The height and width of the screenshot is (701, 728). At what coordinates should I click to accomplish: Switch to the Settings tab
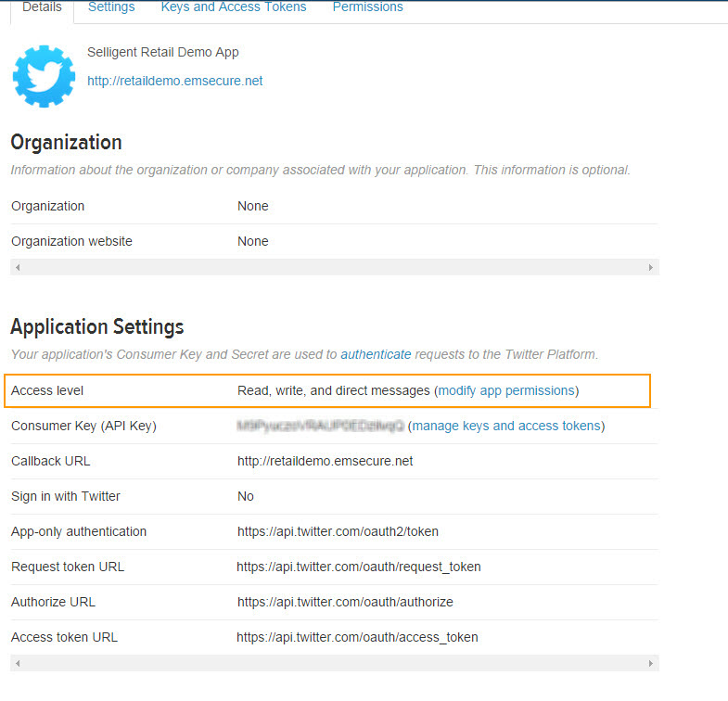coord(111,7)
